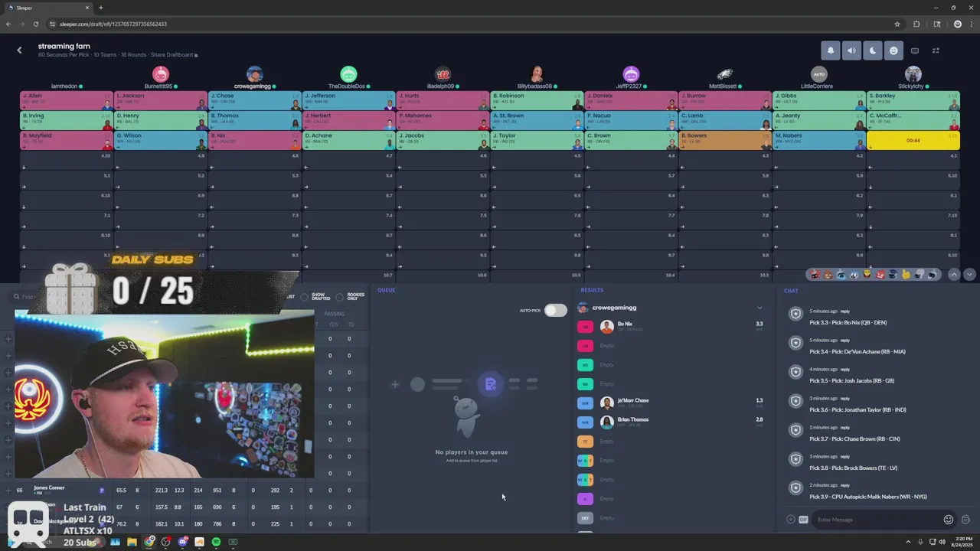The image size is (980, 551).
Task: Reply to Pick 3.6 Jonathan Taylor message
Action: [845, 399]
